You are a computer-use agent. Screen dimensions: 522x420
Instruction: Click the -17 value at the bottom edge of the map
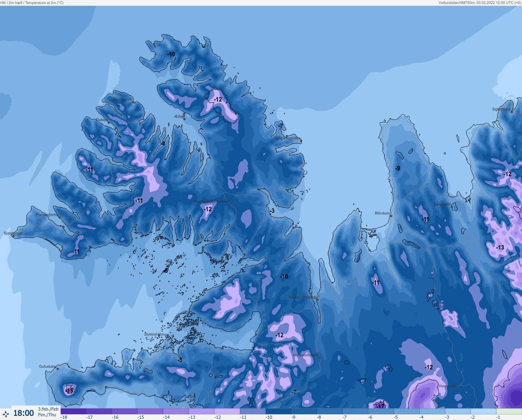pyautogui.click(x=380, y=407)
